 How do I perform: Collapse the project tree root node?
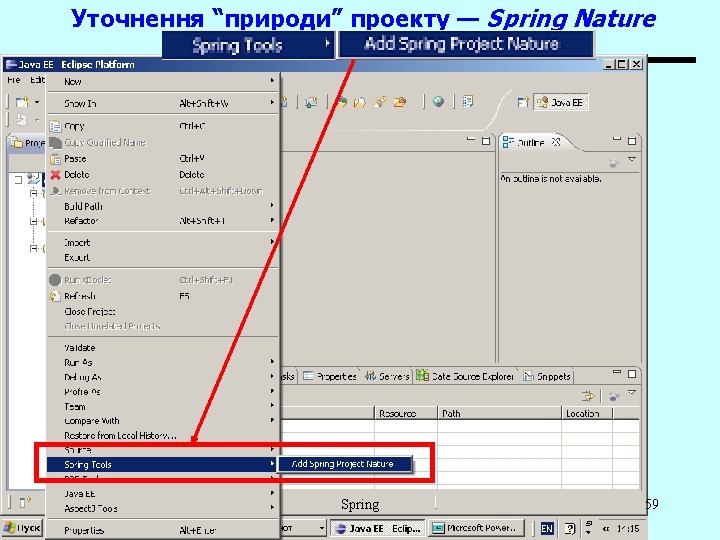tap(18, 180)
